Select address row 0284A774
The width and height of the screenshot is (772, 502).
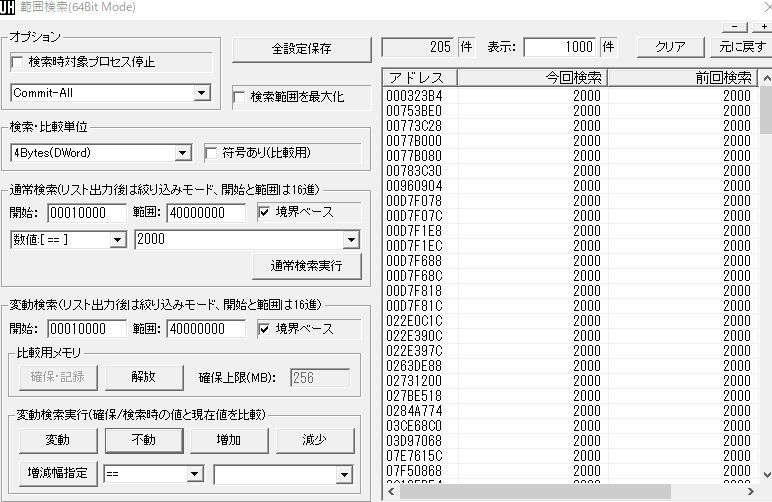(x=571, y=411)
